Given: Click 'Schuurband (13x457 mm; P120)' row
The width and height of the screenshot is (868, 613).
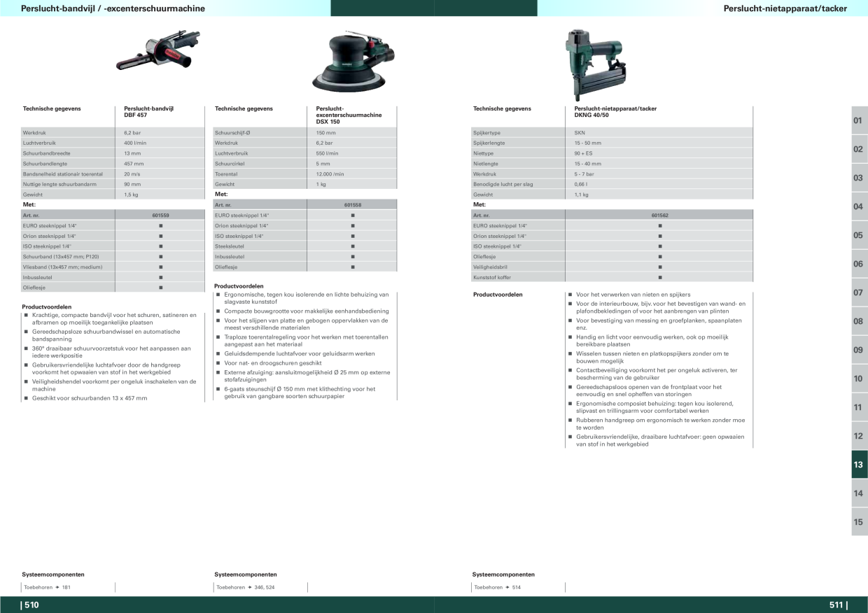Looking at the screenshot, I should tap(113, 257).
